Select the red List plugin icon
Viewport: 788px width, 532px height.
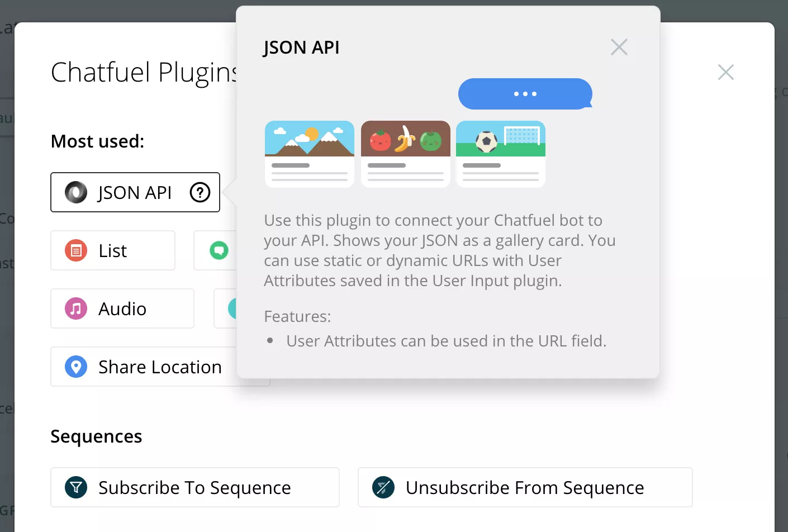pyautogui.click(x=75, y=250)
